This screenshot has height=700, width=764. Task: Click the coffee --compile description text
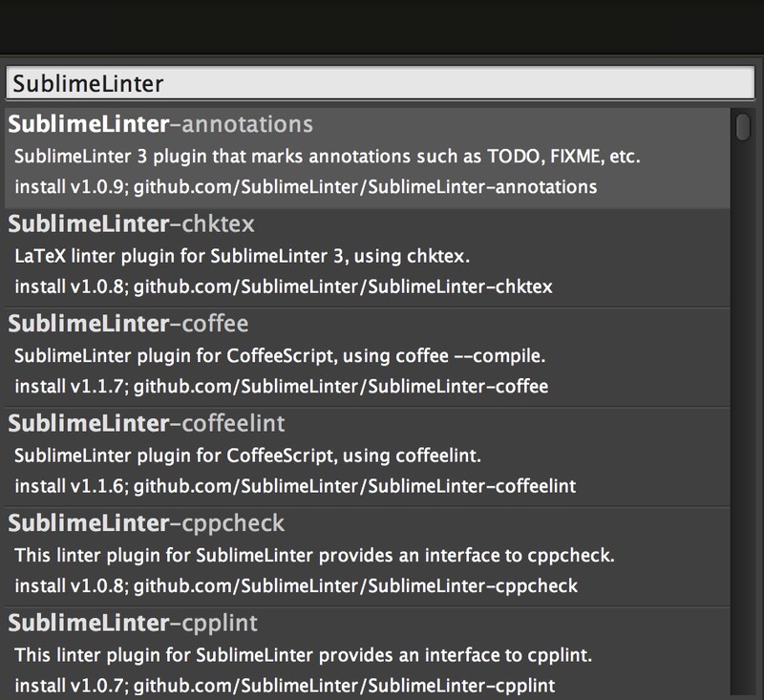pos(280,356)
